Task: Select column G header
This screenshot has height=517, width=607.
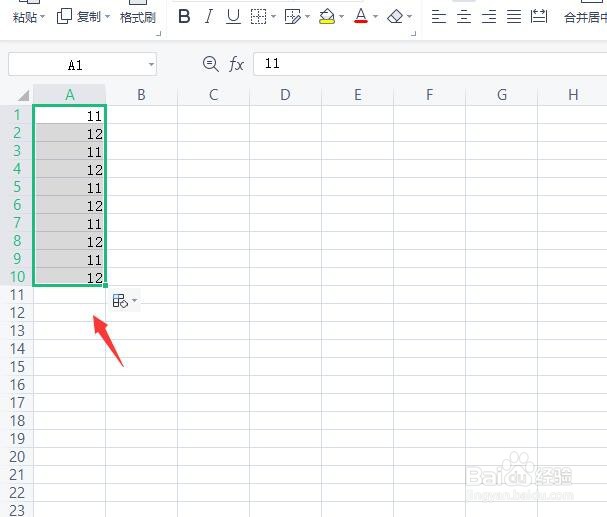Action: coord(501,95)
